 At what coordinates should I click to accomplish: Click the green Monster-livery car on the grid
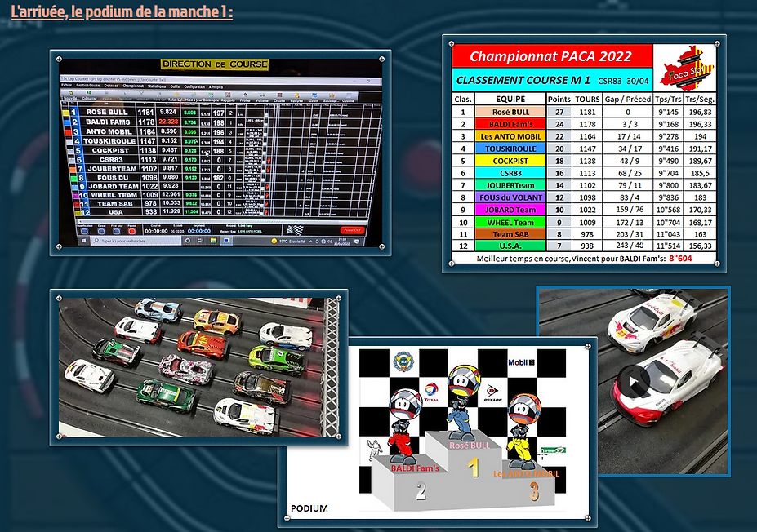coord(277,361)
